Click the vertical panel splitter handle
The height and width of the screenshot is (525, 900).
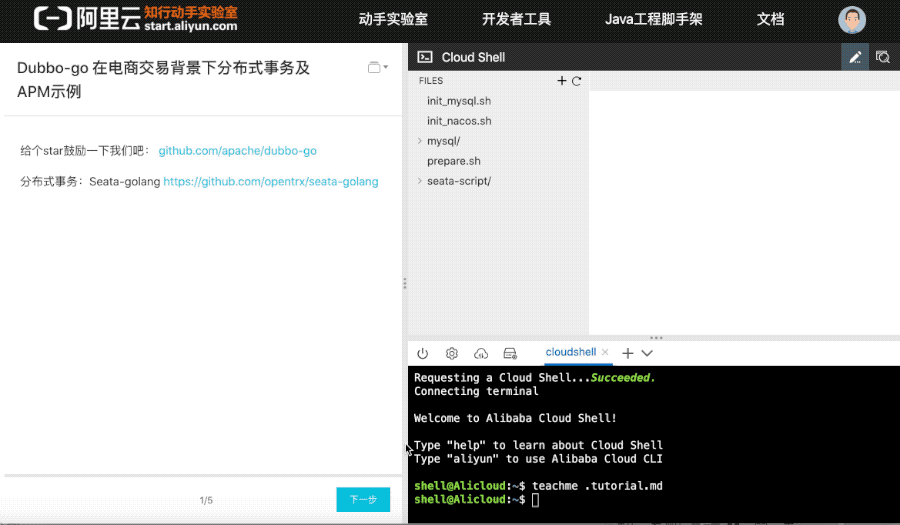click(x=405, y=283)
